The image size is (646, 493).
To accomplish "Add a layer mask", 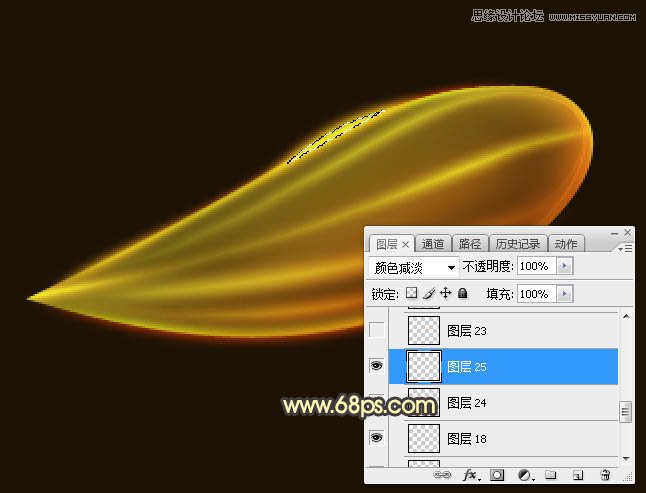I will click(x=497, y=477).
